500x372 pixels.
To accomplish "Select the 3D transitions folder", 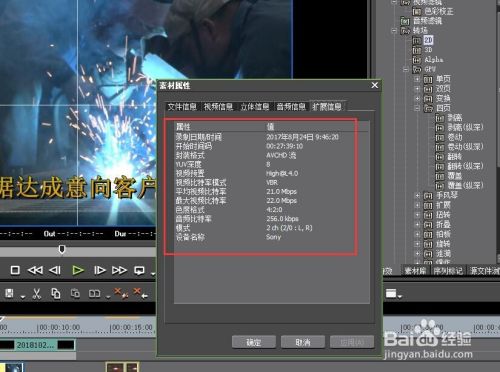I will [x=428, y=50].
